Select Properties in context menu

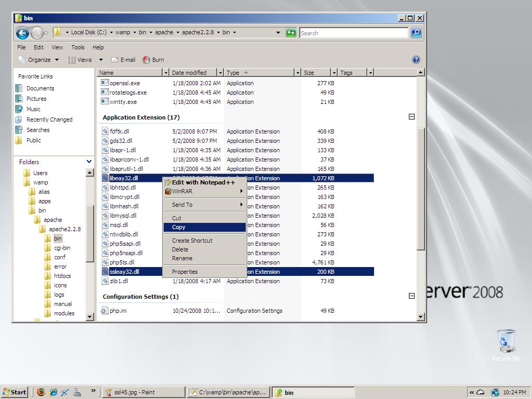pos(184,272)
